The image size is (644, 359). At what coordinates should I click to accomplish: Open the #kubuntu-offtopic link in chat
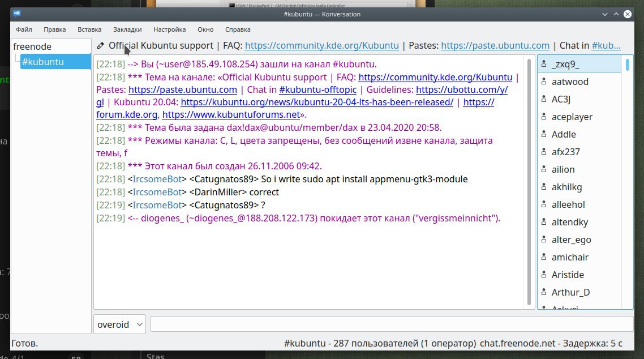(x=317, y=89)
